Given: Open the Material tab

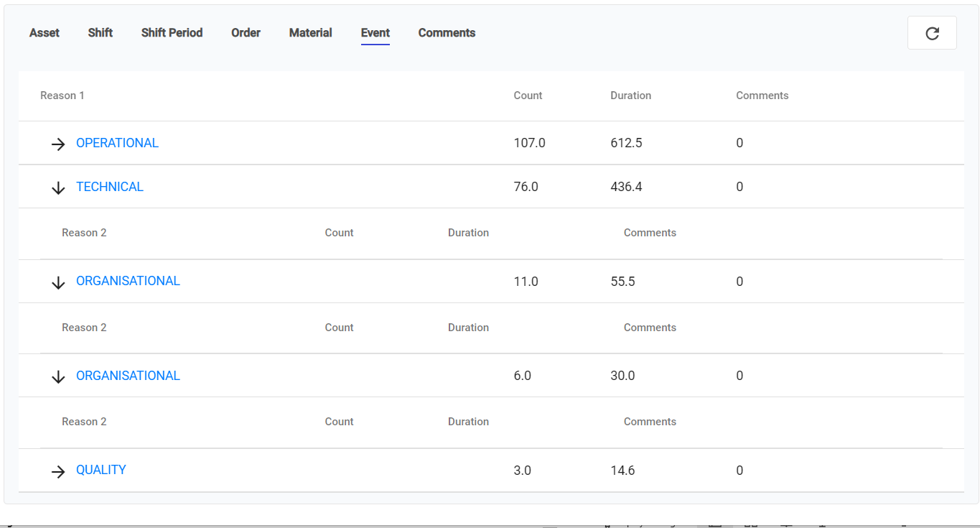Looking at the screenshot, I should (310, 33).
